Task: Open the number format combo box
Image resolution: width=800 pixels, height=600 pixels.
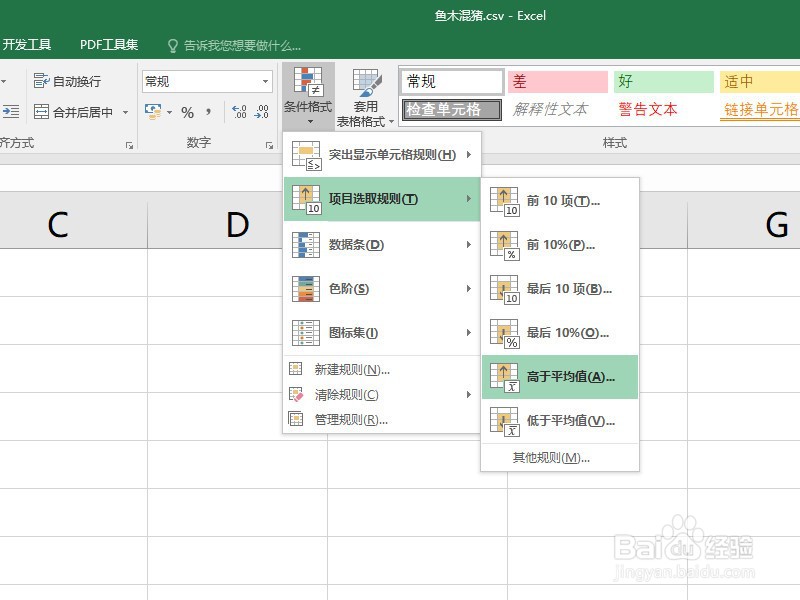Action: 207,82
